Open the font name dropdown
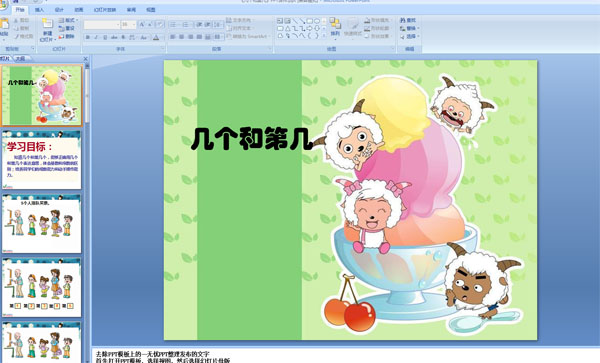600x363 pixels. [117, 24]
